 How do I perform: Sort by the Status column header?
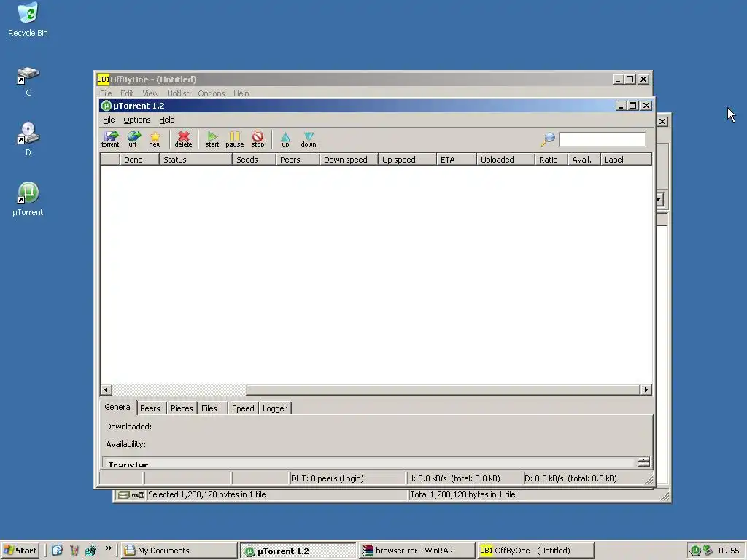pyautogui.click(x=196, y=160)
